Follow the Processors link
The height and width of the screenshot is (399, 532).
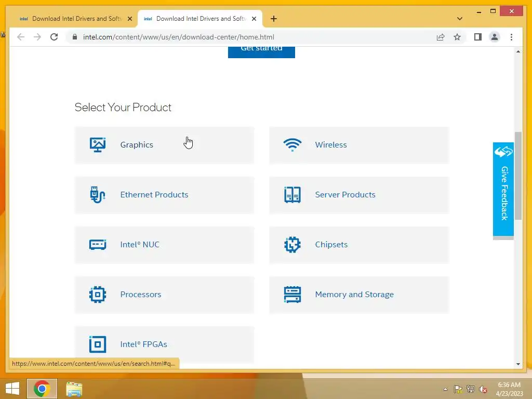(140, 295)
